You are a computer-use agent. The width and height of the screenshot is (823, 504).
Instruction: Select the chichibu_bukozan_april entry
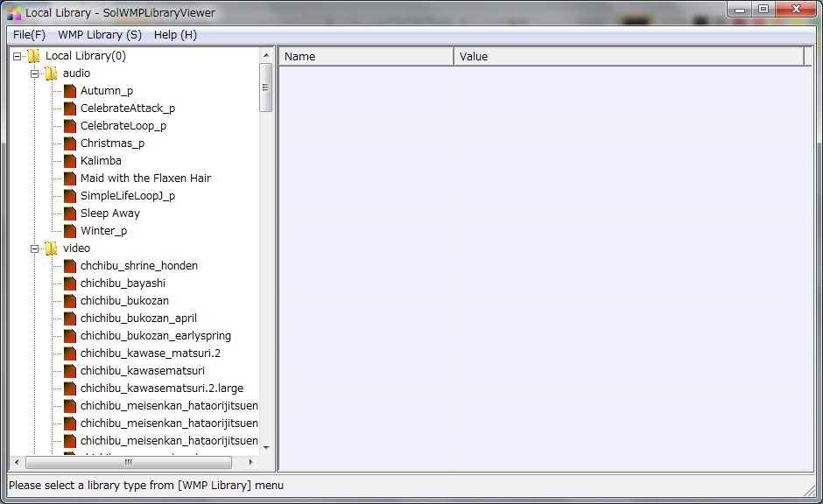(x=138, y=318)
